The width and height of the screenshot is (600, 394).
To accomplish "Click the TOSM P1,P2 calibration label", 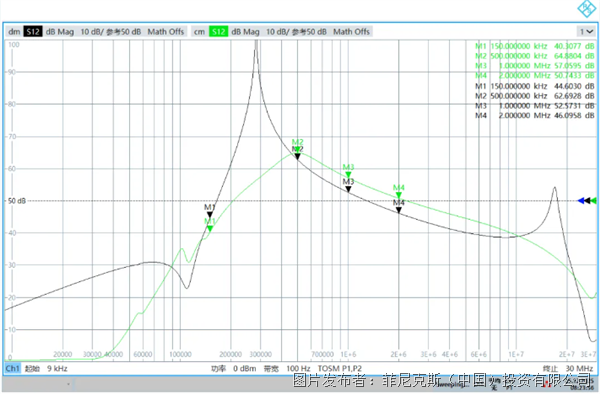I will point(339,369).
